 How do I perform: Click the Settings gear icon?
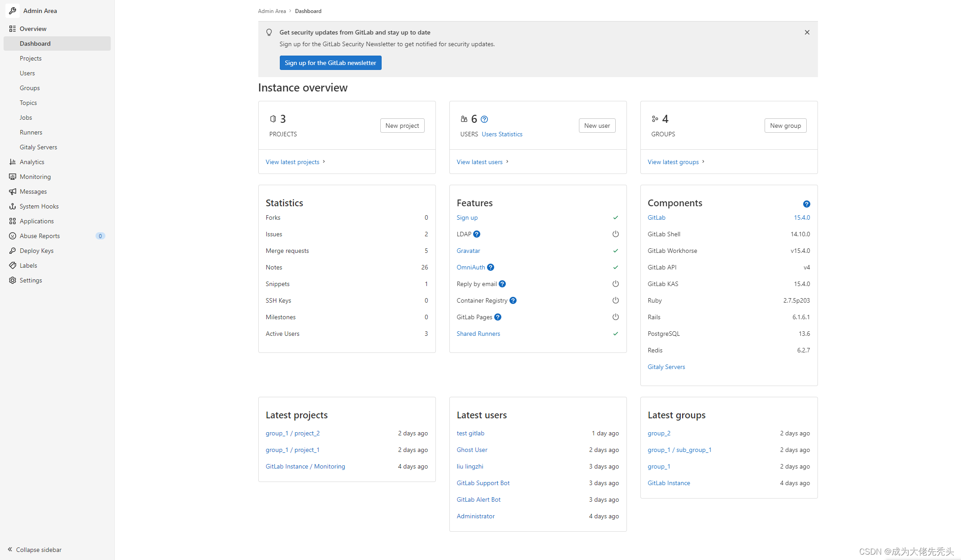pyautogui.click(x=13, y=280)
